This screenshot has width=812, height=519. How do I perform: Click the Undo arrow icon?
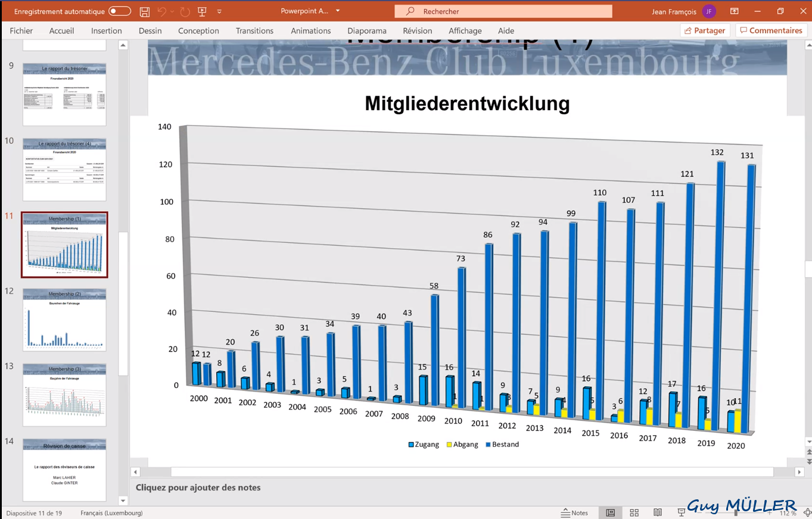coord(162,11)
